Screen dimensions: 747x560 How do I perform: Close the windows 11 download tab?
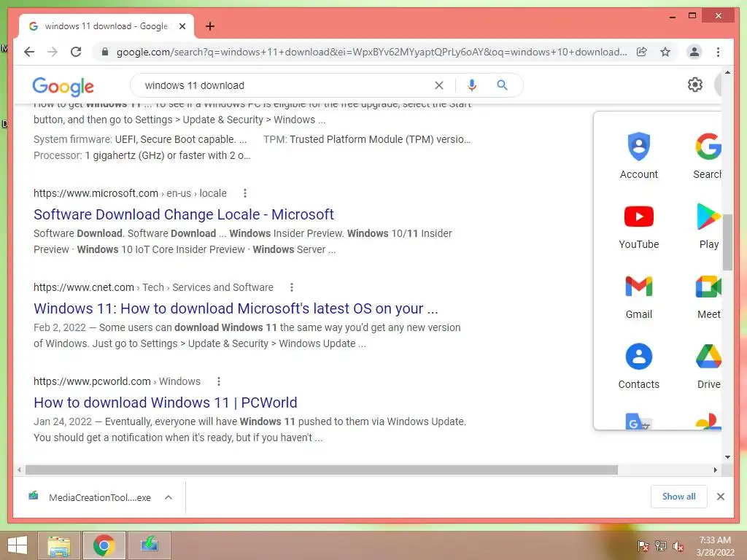pyautogui.click(x=182, y=26)
